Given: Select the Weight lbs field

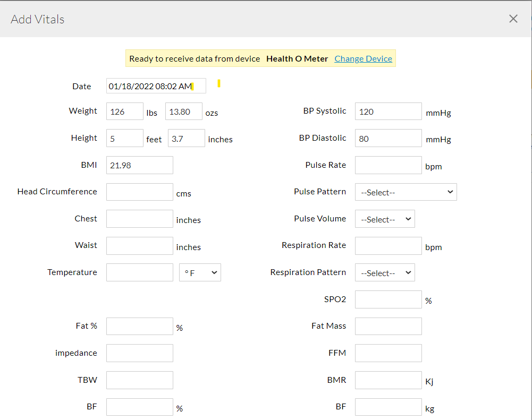Looking at the screenshot, I should click(124, 112).
